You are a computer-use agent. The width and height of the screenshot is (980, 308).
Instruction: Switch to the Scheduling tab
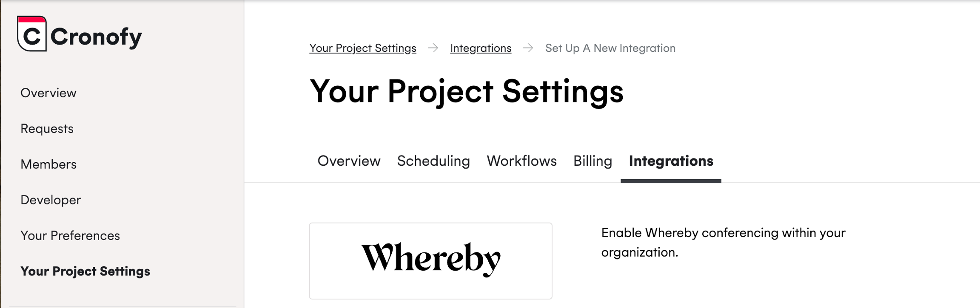(433, 161)
